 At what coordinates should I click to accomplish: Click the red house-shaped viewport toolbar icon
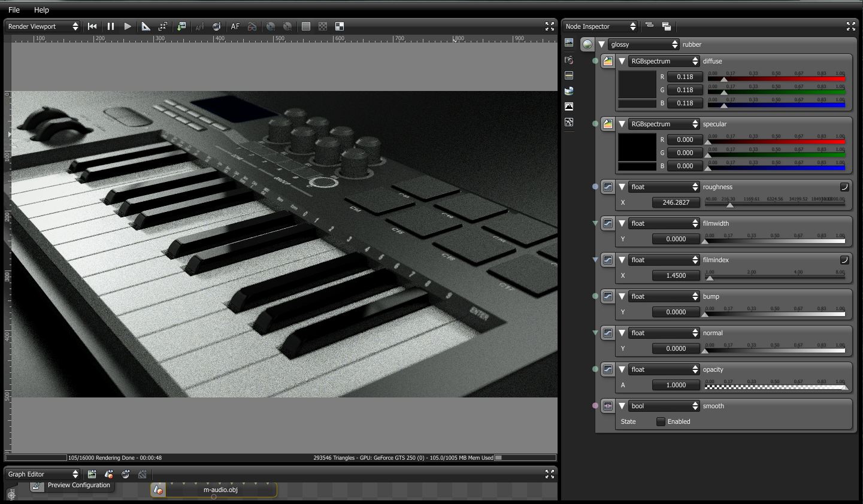[252, 26]
